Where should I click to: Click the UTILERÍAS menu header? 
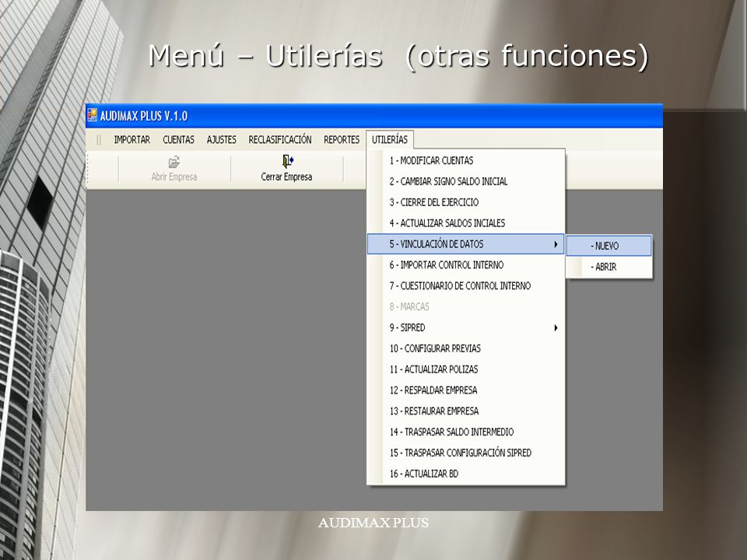pos(390,139)
